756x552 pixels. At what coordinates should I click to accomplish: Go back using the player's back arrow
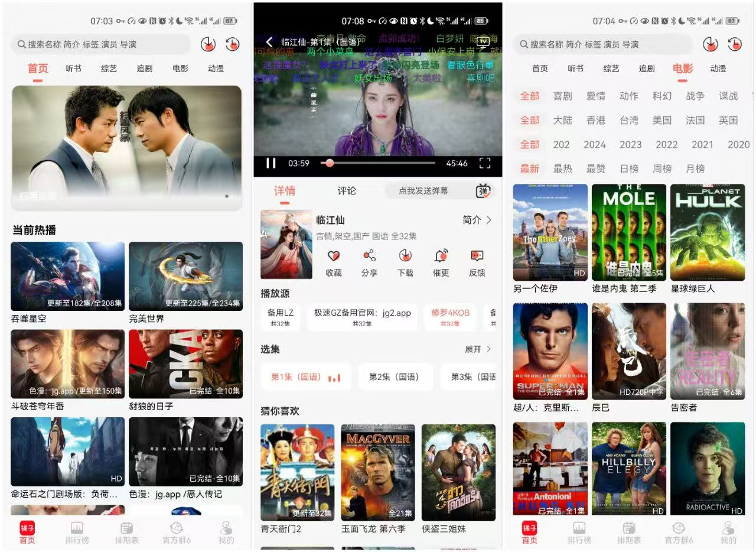pyautogui.click(x=269, y=41)
